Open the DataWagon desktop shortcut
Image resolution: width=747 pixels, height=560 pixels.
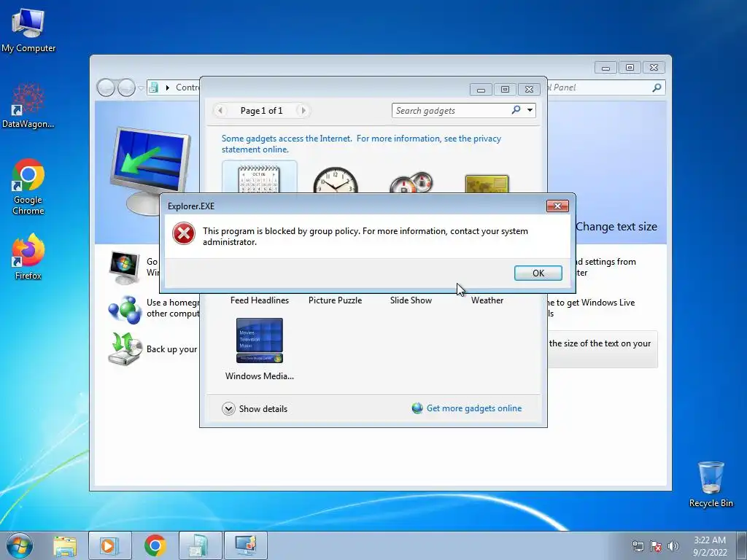(x=28, y=106)
